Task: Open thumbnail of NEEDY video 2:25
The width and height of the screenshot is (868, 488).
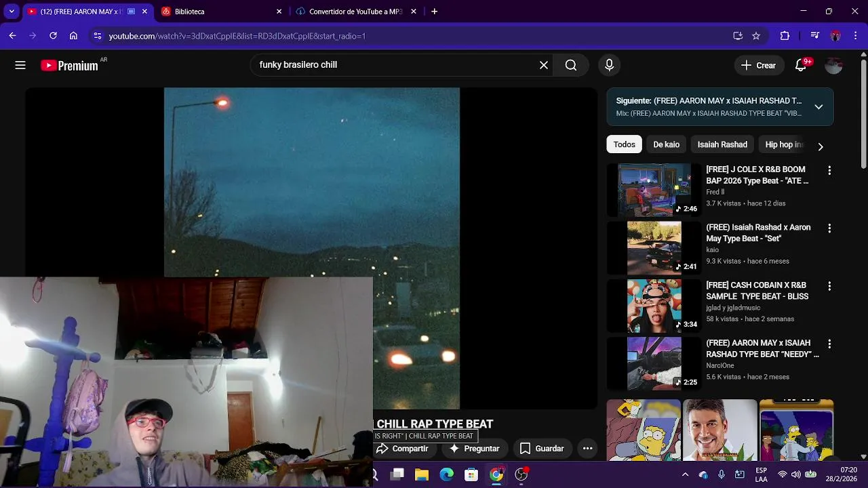Action: [x=654, y=363]
